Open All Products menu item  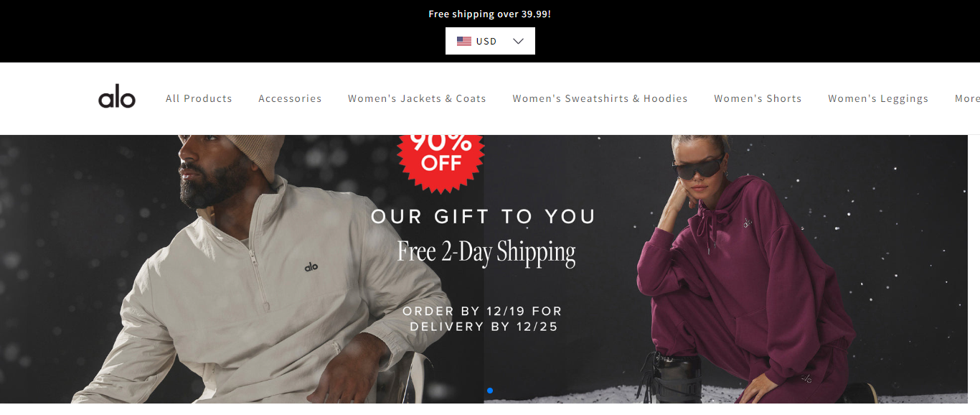199,98
